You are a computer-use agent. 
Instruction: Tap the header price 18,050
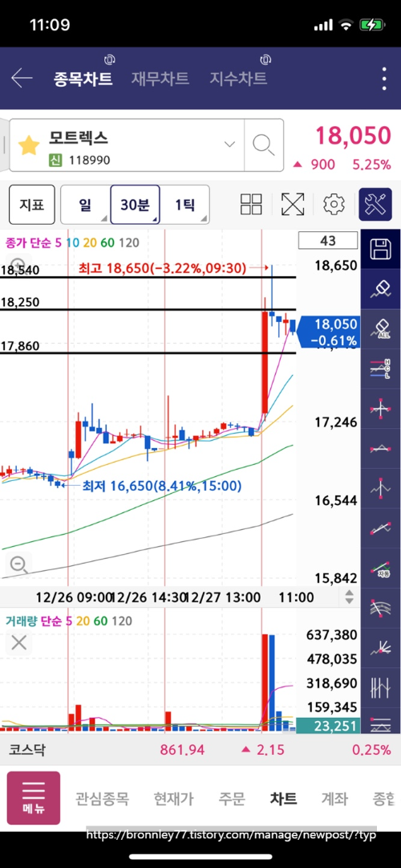tap(352, 136)
